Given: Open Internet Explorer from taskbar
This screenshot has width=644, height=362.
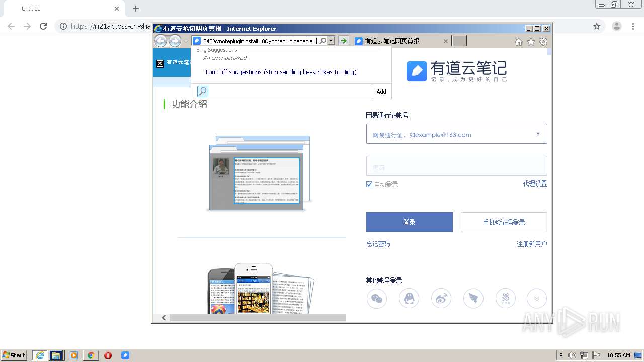Looking at the screenshot, I should (x=40, y=355).
